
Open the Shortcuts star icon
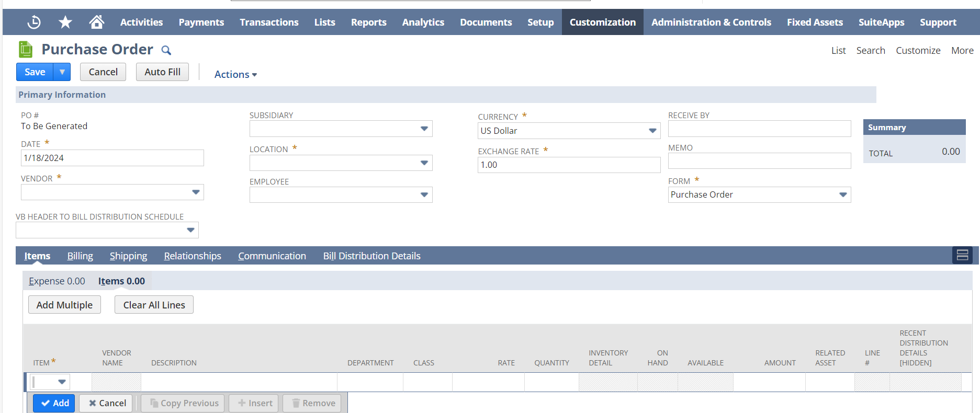point(65,22)
